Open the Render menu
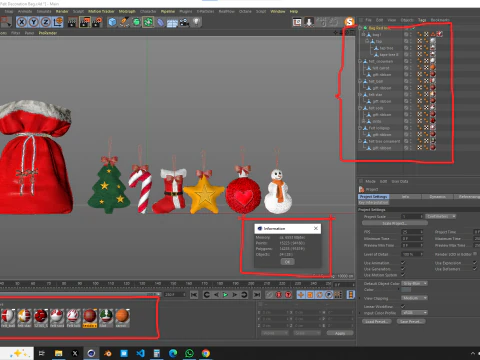Viewport: 480px width, 360px height. pyautogui.click(x=62, y=11)
